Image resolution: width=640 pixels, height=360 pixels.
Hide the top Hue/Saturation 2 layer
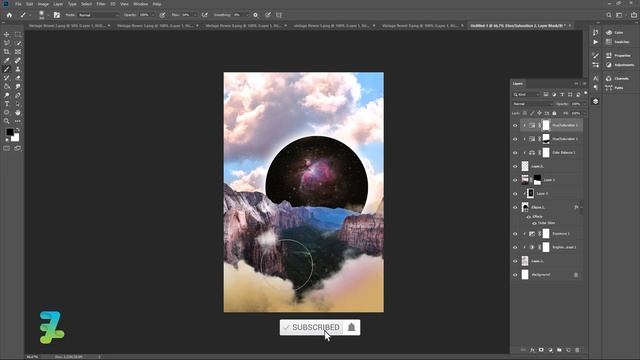(x=515, y=125)
